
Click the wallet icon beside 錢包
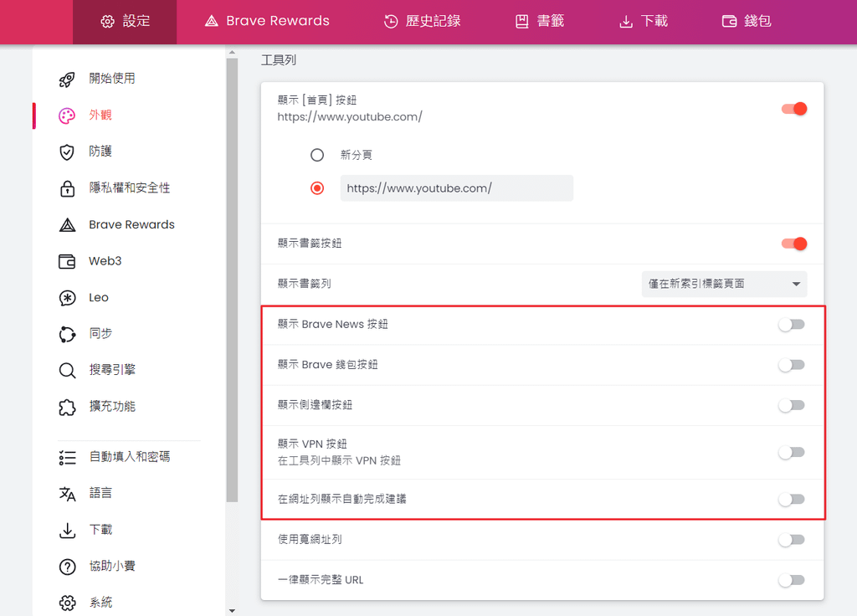pyautogui.click(x=729, y=21)
